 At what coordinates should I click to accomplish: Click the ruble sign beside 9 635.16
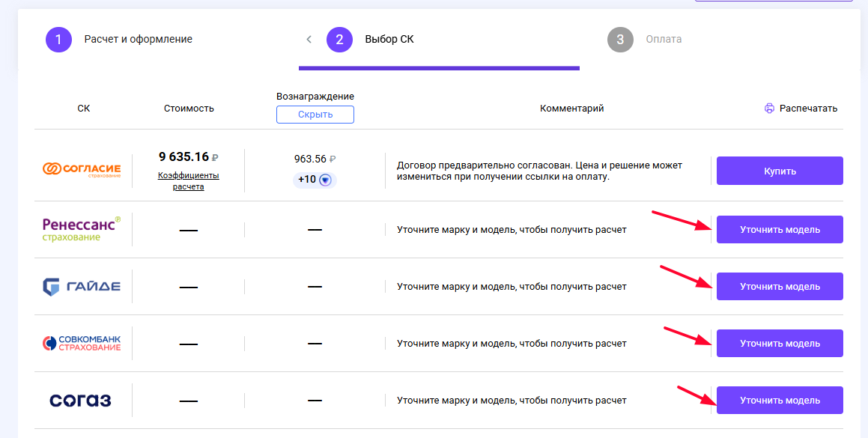point(215,158)
